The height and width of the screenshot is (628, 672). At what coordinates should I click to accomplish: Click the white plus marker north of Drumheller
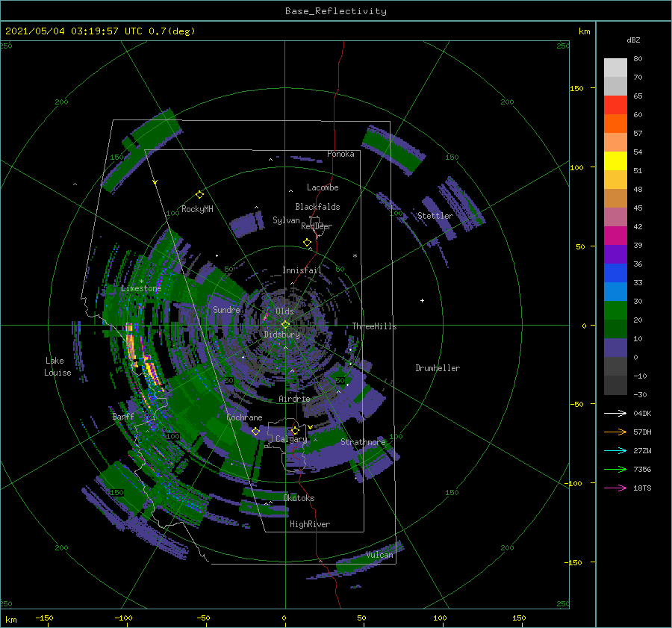click(x=422, y=300)
